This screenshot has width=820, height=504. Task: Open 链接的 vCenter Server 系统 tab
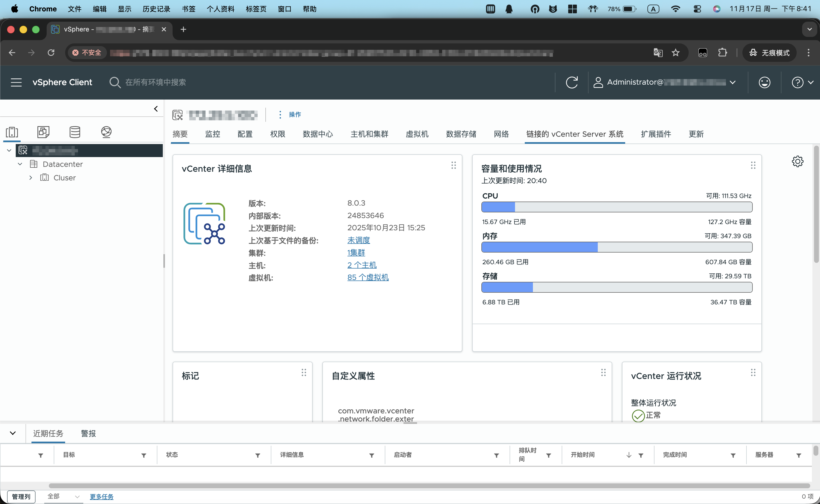tap(575, 134)
